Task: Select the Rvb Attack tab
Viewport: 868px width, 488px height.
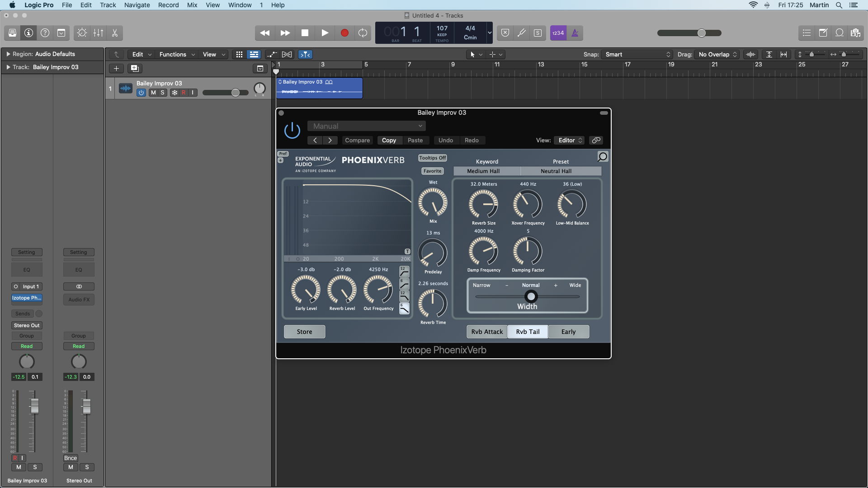Action: (487, 332)
